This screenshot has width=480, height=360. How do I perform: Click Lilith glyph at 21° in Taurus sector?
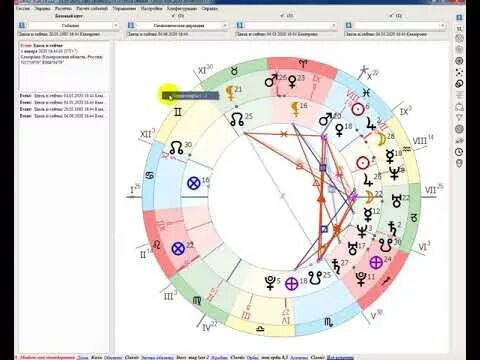[230, 93]
